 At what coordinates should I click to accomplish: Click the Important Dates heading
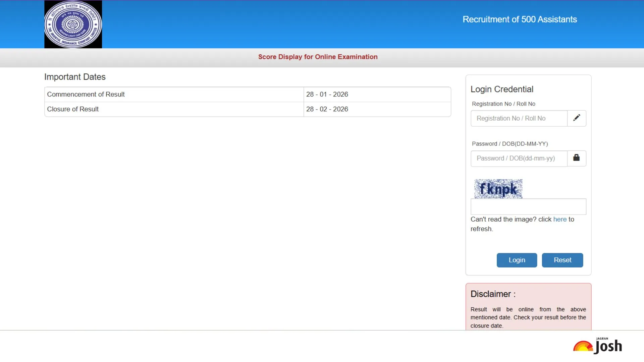click(x=75, y=77)
